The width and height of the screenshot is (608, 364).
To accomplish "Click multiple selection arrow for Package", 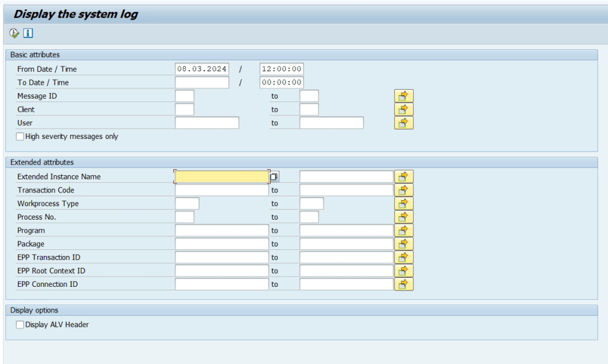I will 404,243.
